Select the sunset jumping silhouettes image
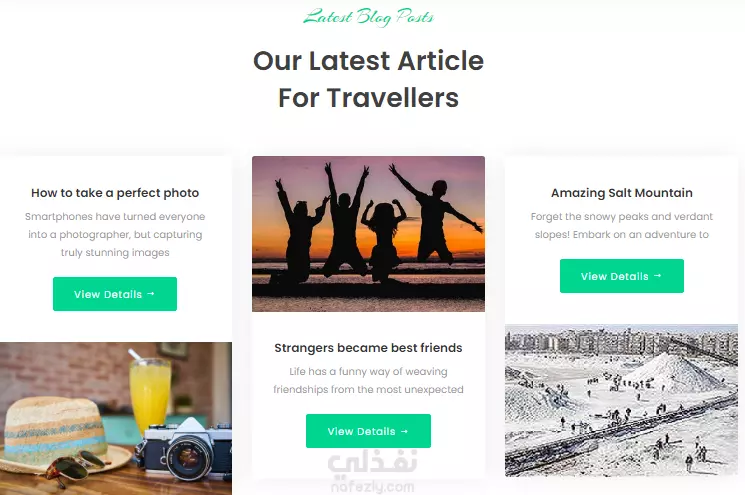The height and width of the screenshot is (495, 745). pyautogui.click(x=368, y=234)
